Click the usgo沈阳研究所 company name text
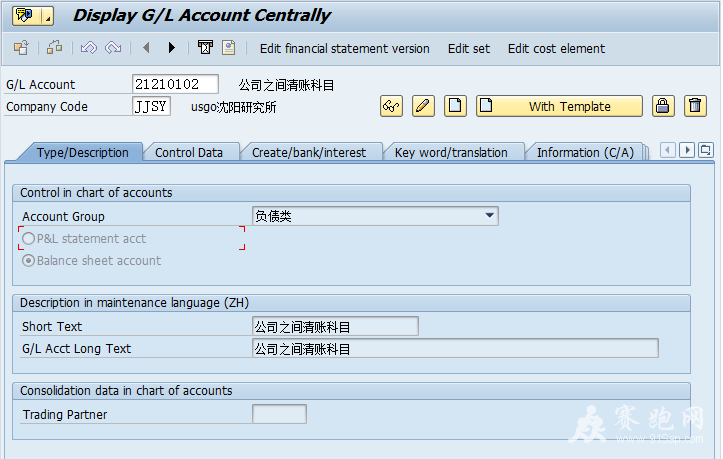 pos(233,107)
